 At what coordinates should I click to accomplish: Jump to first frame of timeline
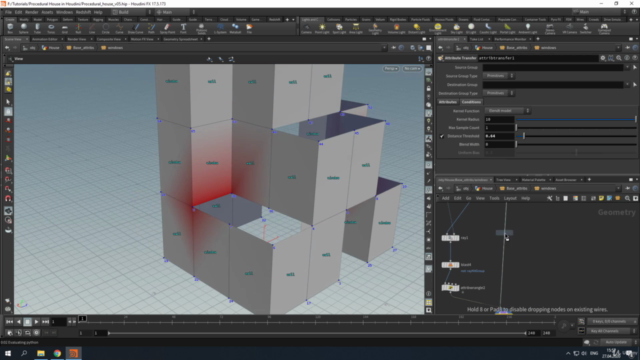(x=9, y=322)
